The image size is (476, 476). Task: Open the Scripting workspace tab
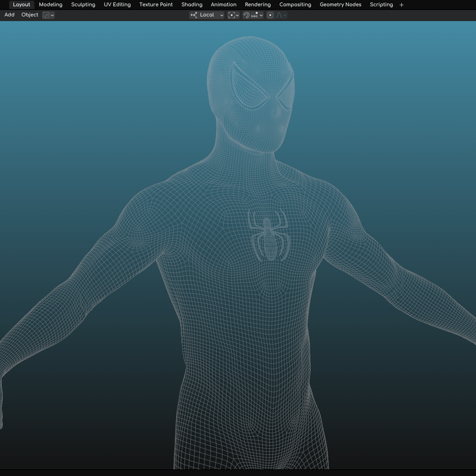click(381, 5)
